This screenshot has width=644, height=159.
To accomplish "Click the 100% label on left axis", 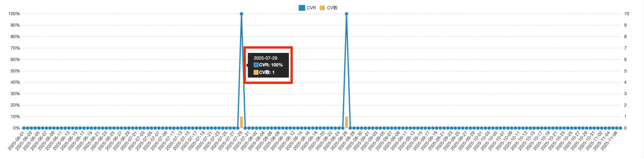I will pyautogui.click(x=14, y=14).
